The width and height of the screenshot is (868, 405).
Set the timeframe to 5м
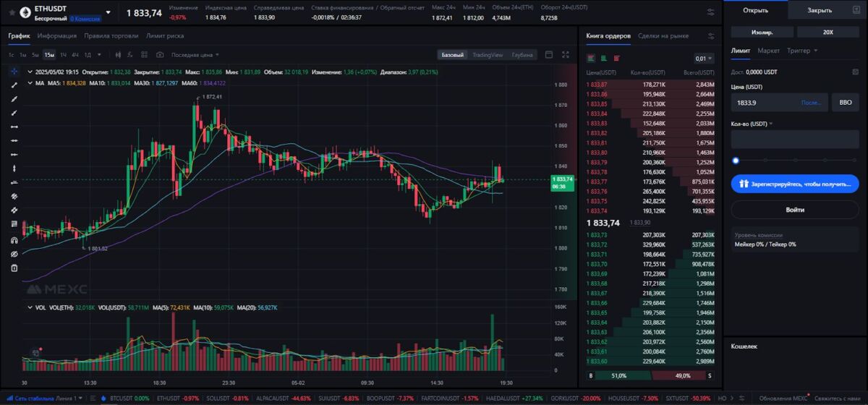(35, 54)
